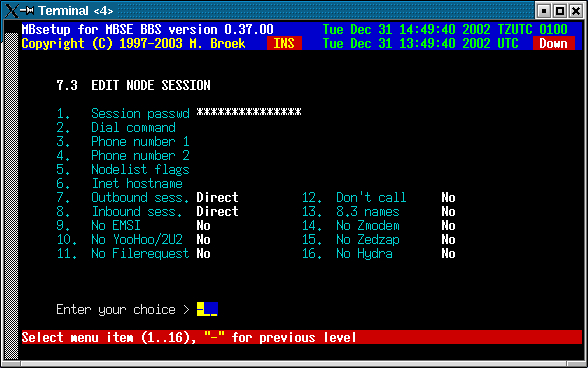Click the red Down status indicator
The height and width of the screenshot is (368, 588).
coord(554,44)
